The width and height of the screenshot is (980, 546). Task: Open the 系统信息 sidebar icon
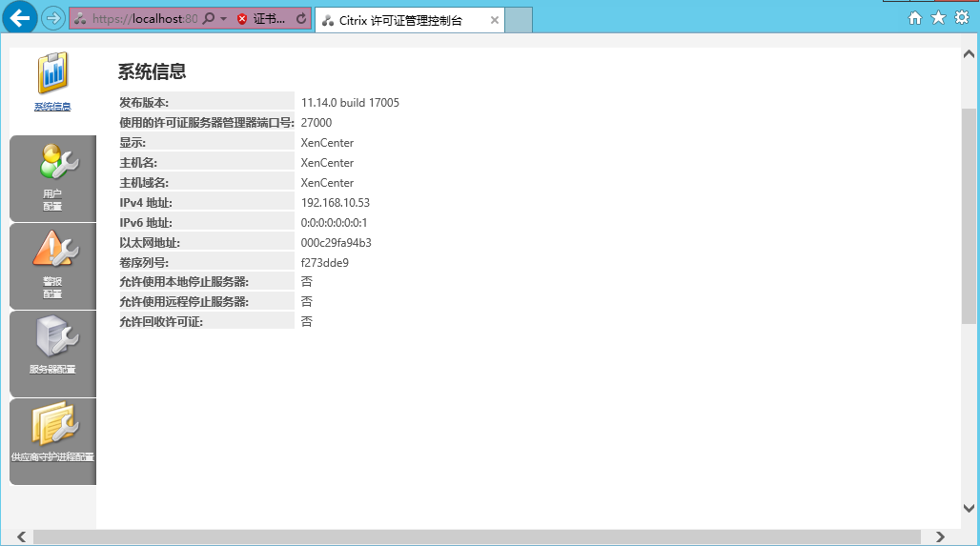[x=52, y=73]
